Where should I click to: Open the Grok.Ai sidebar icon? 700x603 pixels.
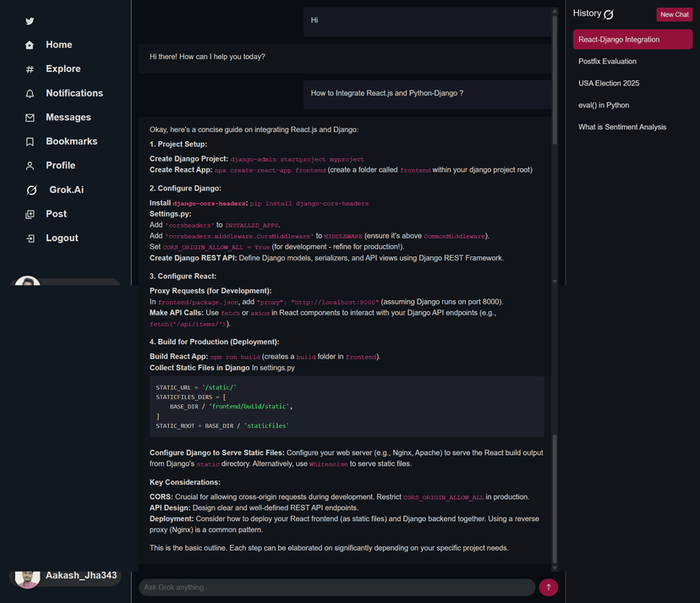click(x=31, y=190)
